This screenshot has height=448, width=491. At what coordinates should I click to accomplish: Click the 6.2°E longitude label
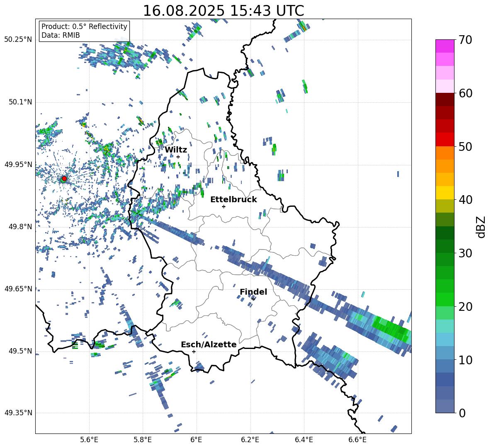click(250, 440)
